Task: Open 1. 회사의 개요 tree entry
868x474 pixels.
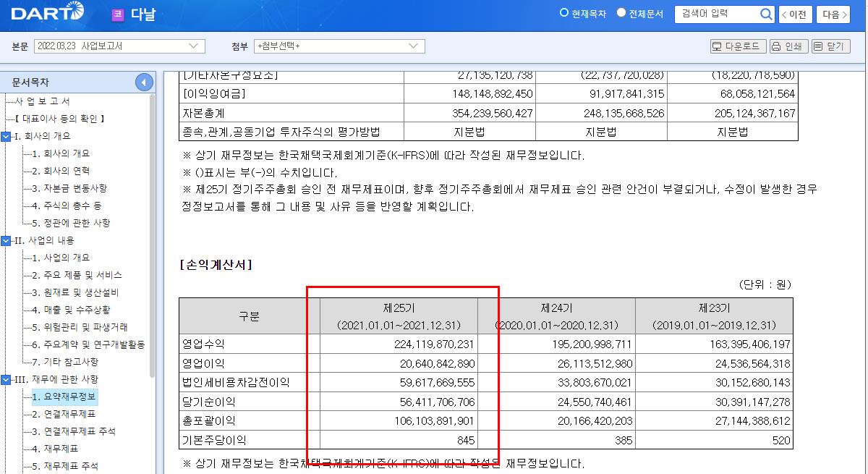Action: (x=61, y=153)
